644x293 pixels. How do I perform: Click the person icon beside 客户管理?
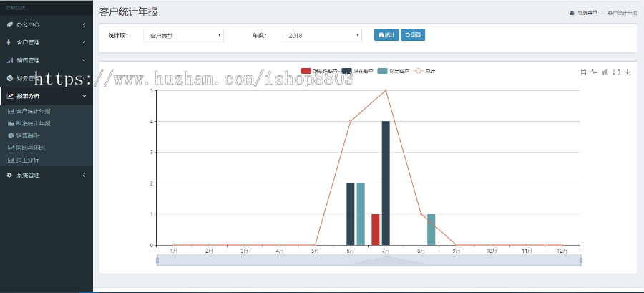[9, 42]
